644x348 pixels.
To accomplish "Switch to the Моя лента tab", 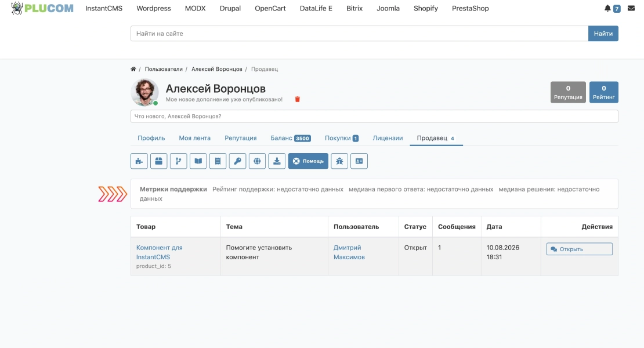I will (195, 138).
